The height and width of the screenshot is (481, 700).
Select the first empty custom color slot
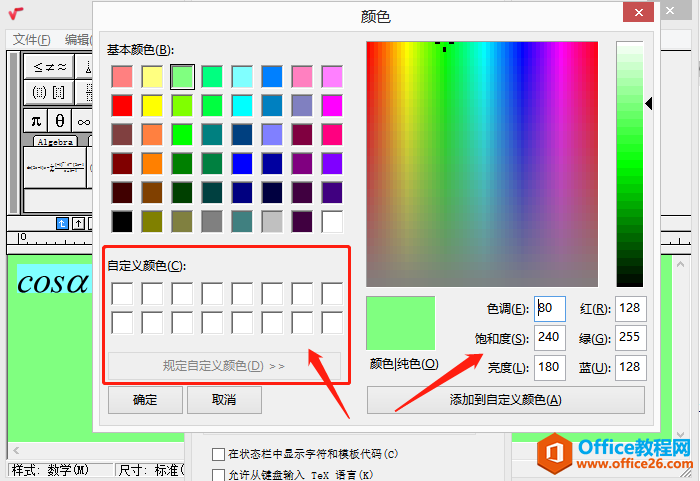[x=122, y=294]
